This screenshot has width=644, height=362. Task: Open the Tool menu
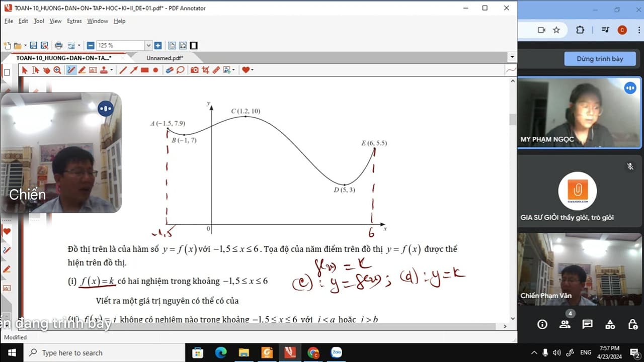pos(39,21)
